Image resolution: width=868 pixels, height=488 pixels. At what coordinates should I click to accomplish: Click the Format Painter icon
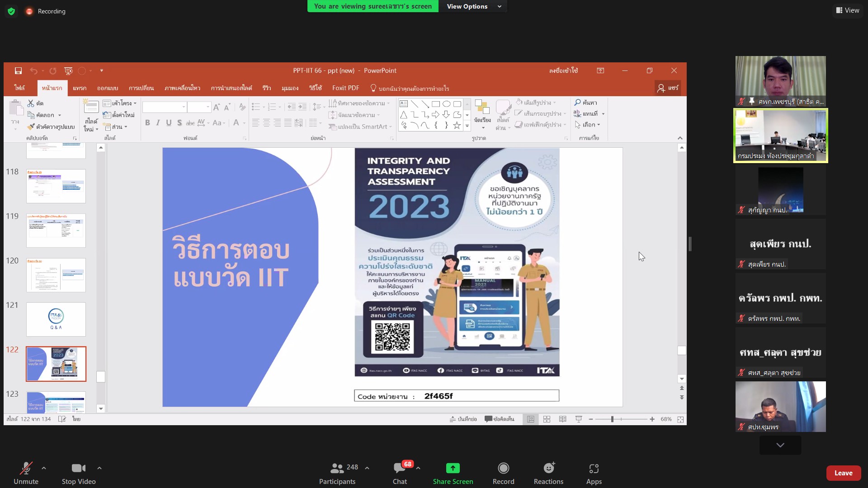pyautogui.click(x=31, y=127)
